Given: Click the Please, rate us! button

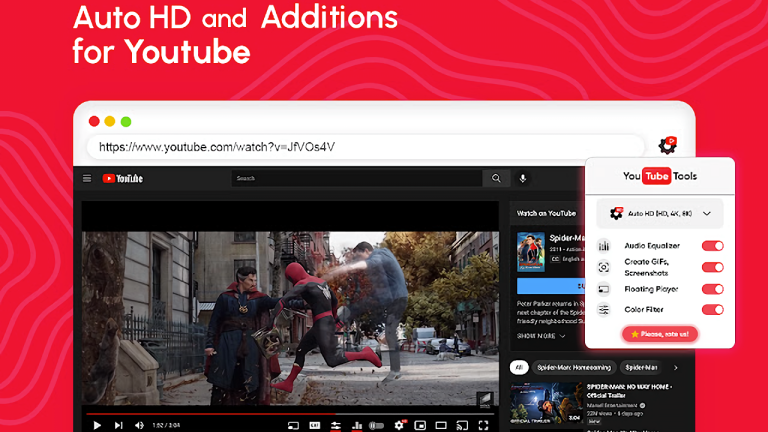Looking at the screenshot, I should pyautogui.click(x=660, y=334).
